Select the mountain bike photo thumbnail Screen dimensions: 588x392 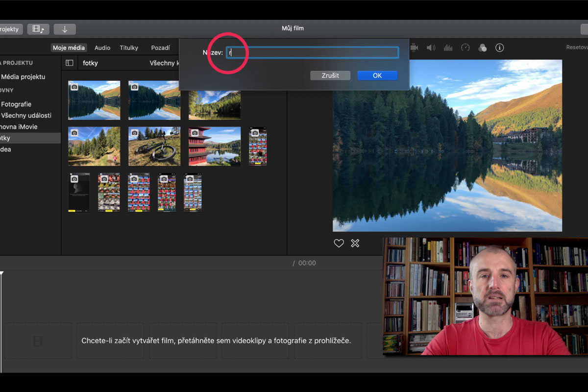pos(154,147)
